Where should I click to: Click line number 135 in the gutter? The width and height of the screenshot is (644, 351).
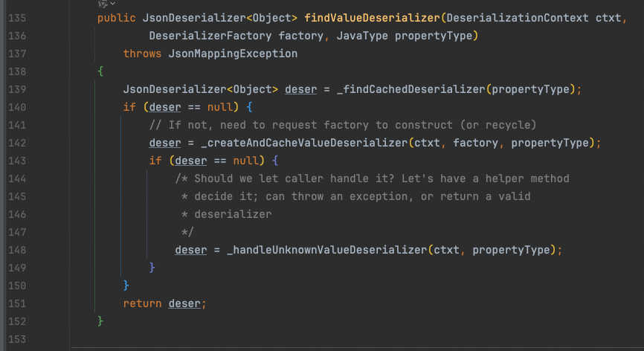pyautogui.click(x=16, y=18)
